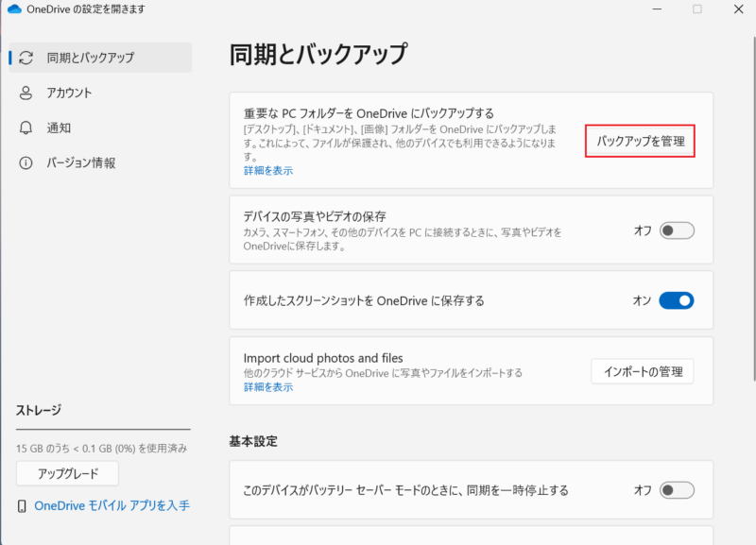The height and width of the screenshot is (545, 756).
Task: Open 詳細を表示 link under PC folder backup
Action: (x=268, y=171)
